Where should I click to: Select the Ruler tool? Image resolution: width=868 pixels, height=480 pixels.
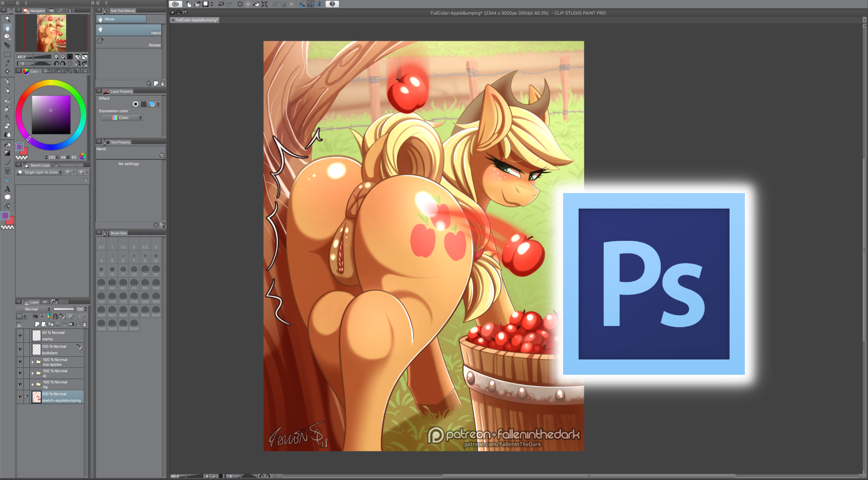pyautogui.click(x=8, y=180)
